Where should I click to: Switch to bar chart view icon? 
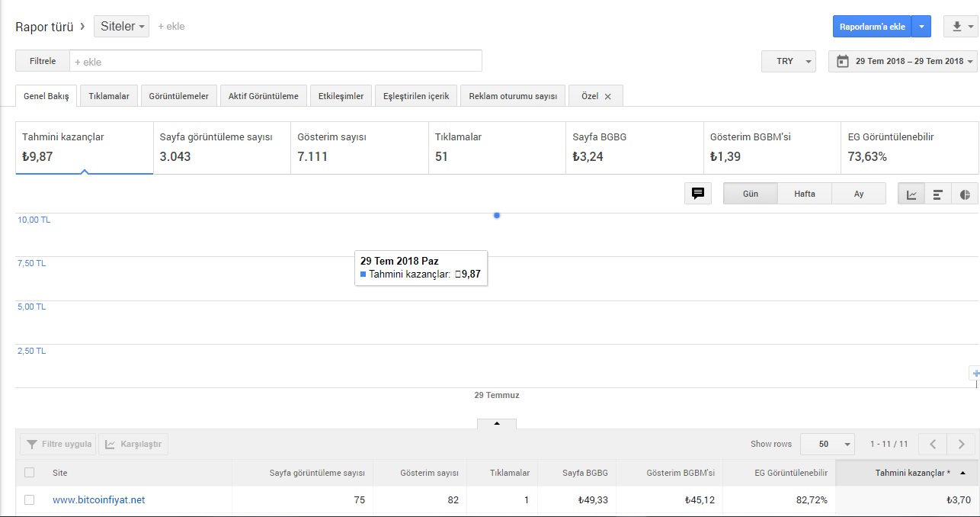click(x=937, y=194)
